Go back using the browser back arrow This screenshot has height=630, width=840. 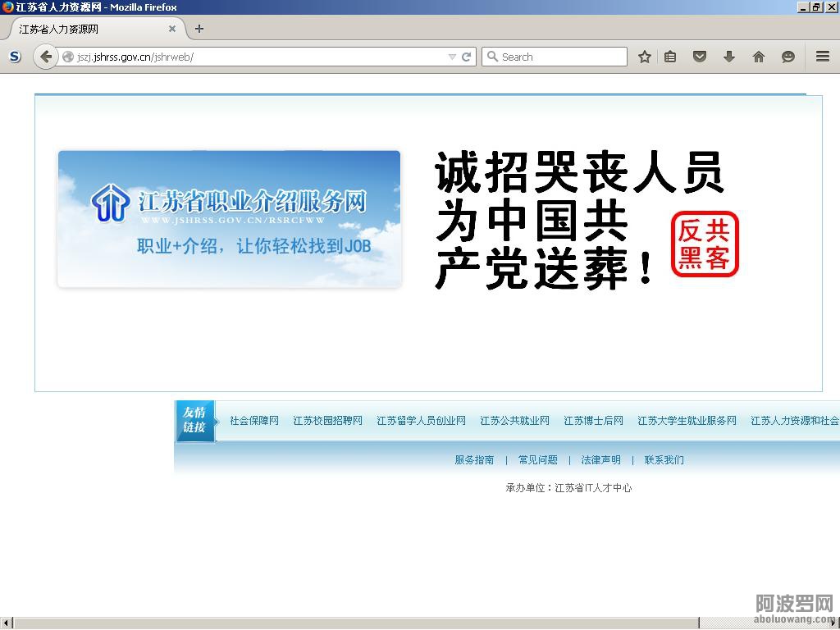(46, 57)
